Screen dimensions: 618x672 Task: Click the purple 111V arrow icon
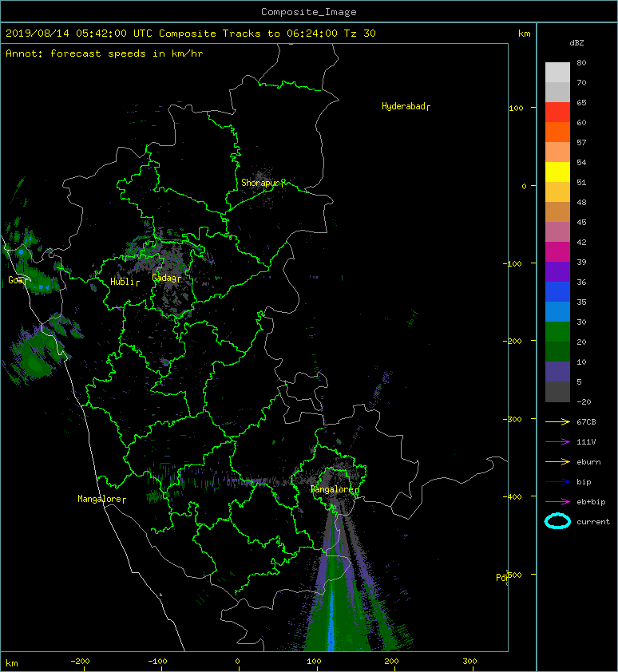557,442
